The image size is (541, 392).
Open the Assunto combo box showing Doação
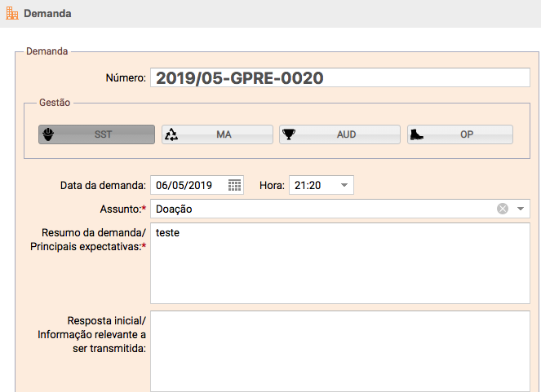[340, 209]
